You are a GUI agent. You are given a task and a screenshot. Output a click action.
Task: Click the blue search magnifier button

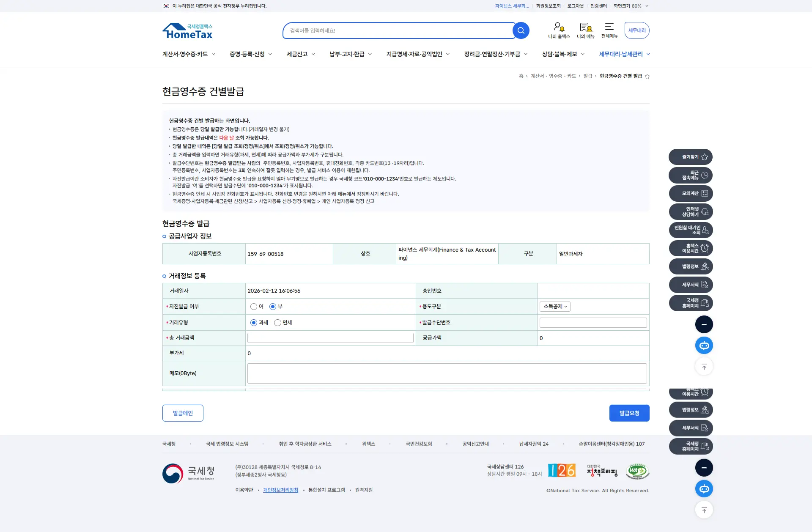pyautogui.click(x=521, y=30)
